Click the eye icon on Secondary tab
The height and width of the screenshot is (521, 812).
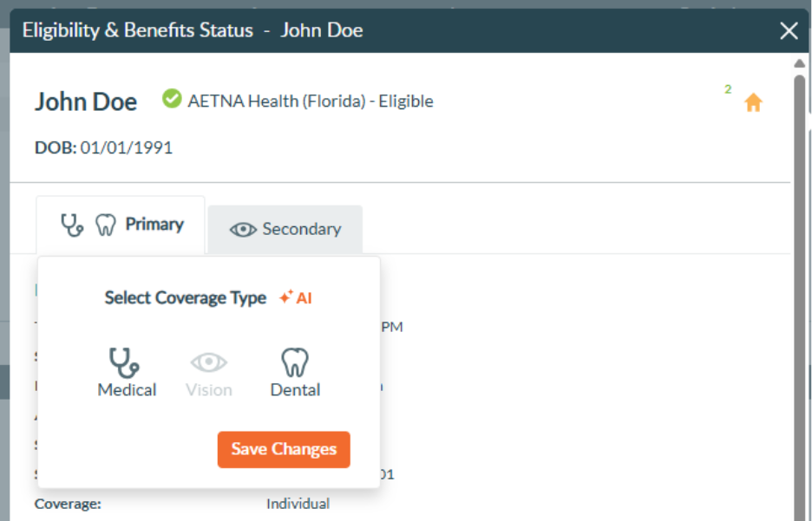tap(243, 230)
